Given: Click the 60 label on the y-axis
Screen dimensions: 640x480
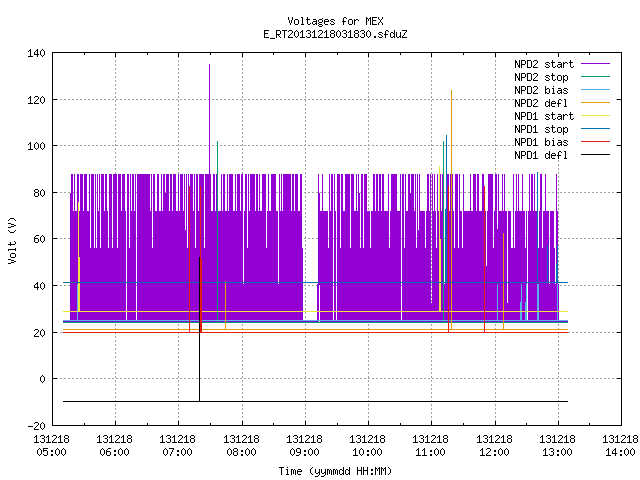Looking at the screenshot, I should click(x=39, y=239).
